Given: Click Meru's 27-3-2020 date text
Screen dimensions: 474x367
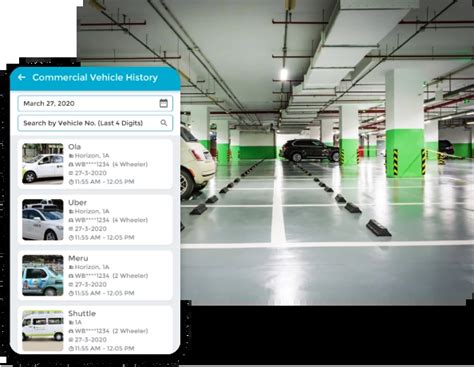Looking at the screenshot, I should click(90, 284).
